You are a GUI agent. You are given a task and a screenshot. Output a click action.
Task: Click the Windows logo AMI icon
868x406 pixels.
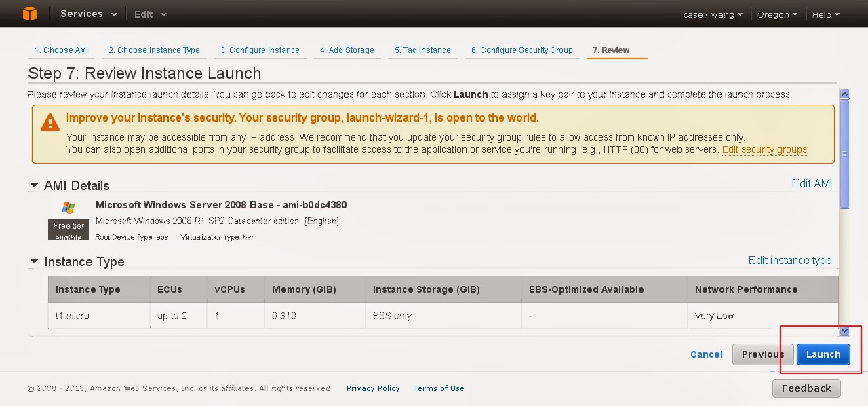(68, 208)
